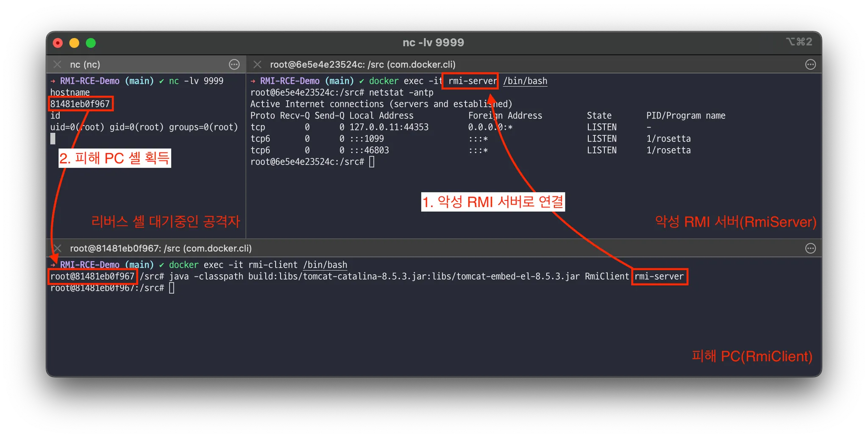Click the rmi-client container name
Viewport: 868px width, 438px height.
coord(273,265)
